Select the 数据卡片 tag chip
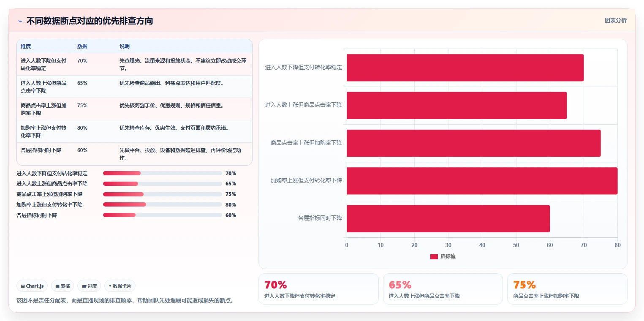 [x=120, y=286]
